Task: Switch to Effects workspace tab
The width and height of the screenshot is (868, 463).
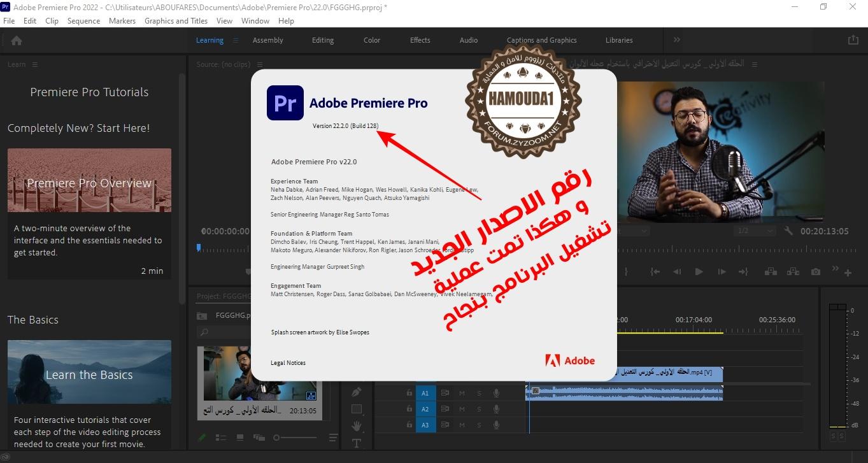Action: pos(420,40)
